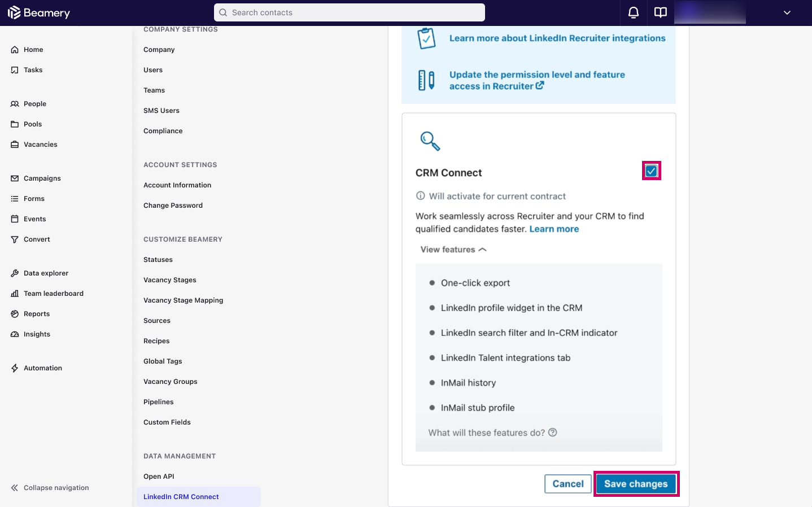Viewport: 812px width, 507px height.
Task: Open Vacancy Stages settings
Action: pyautogui.click(x=170, y=280)
